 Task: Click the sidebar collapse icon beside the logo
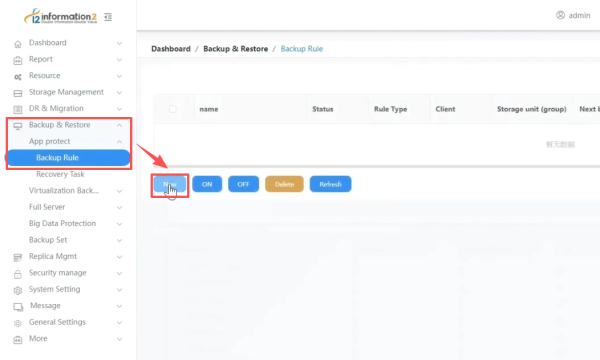pyautogui.click(x=108, y=17)
